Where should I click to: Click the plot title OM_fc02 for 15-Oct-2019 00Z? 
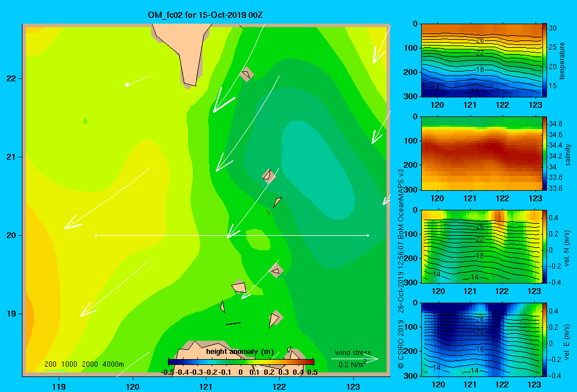coord(205,15)
